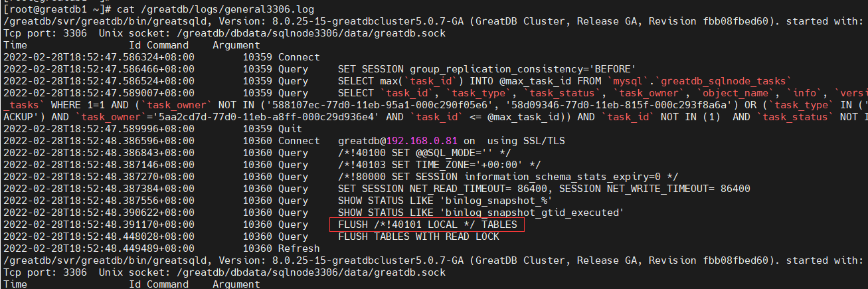Image resolution: width=868 pixels, height=289 pixels.
Task: Click the timestamp 18:52:48.391170 entry
Action: tap(98, 225)
